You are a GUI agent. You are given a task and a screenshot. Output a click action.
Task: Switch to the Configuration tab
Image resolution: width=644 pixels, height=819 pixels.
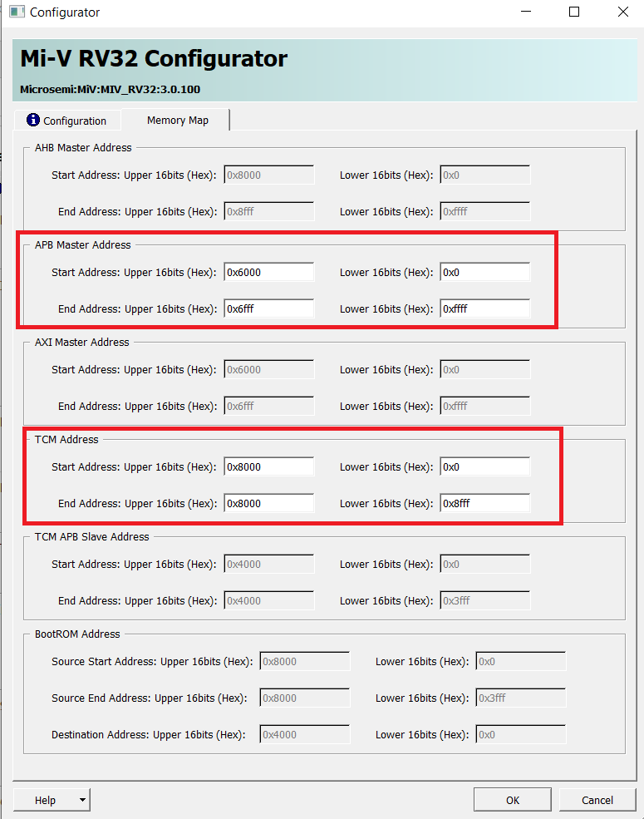point(67,121)
